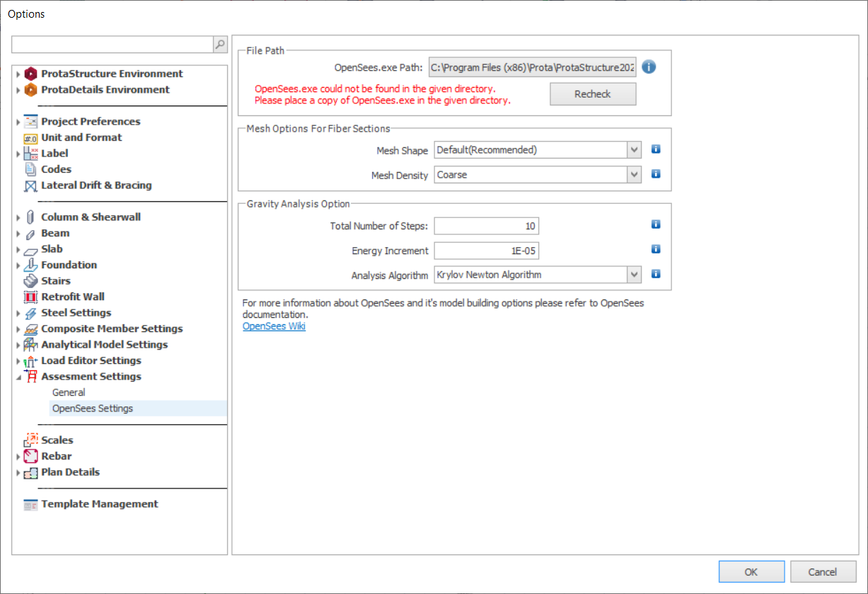The width and height of the screenshot is (868, 594).
Task: Open the OpenSees Wiki link
Action: point(274,326)
